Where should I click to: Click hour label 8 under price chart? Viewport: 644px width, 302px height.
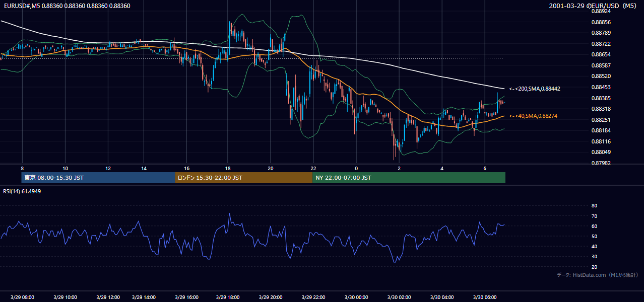tap(22, 168)
